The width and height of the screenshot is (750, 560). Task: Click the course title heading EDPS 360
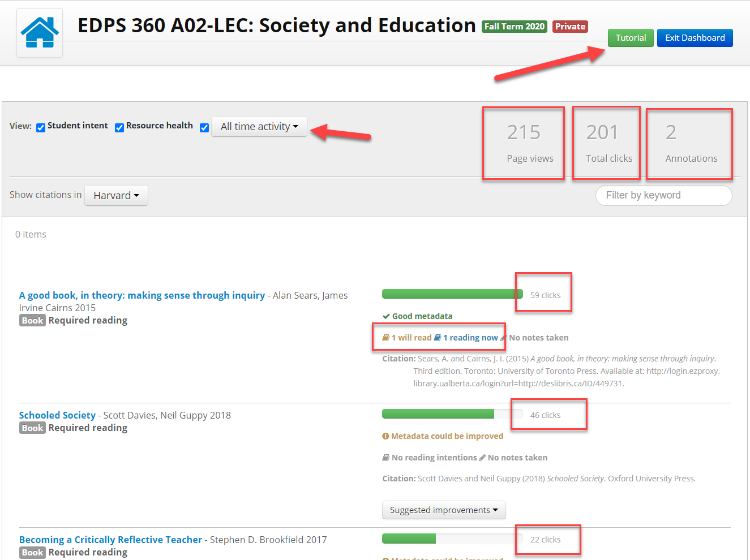click(x=276, y=25)
